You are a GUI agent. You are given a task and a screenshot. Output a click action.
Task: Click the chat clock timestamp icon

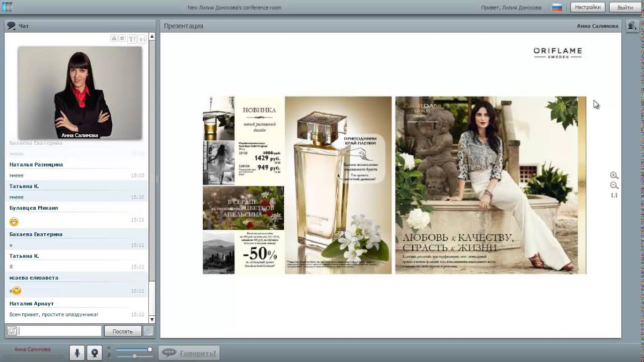pos(122,39)
